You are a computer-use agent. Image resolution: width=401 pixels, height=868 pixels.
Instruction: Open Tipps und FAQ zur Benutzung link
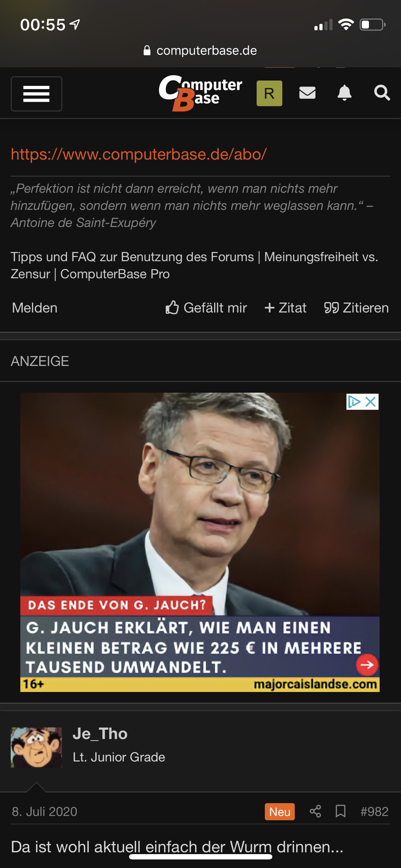tap(132, 257)
